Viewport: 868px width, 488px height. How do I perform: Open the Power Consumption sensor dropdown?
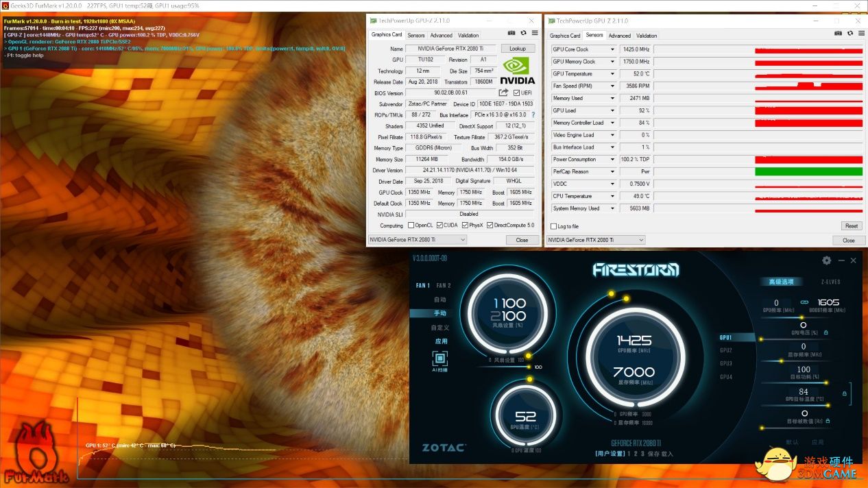(x=612, y=160)
